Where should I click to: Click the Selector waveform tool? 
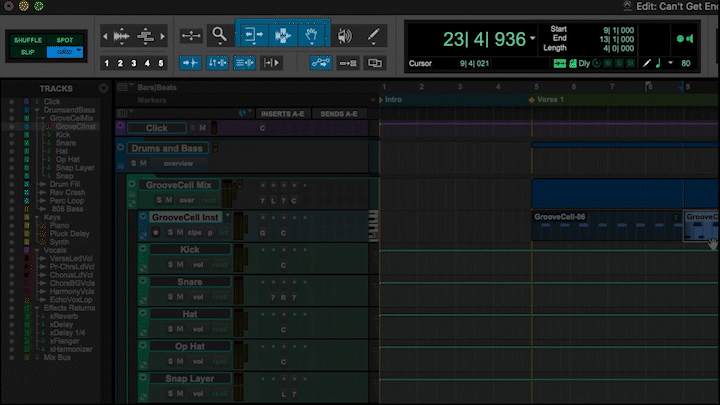click(283, 35)
